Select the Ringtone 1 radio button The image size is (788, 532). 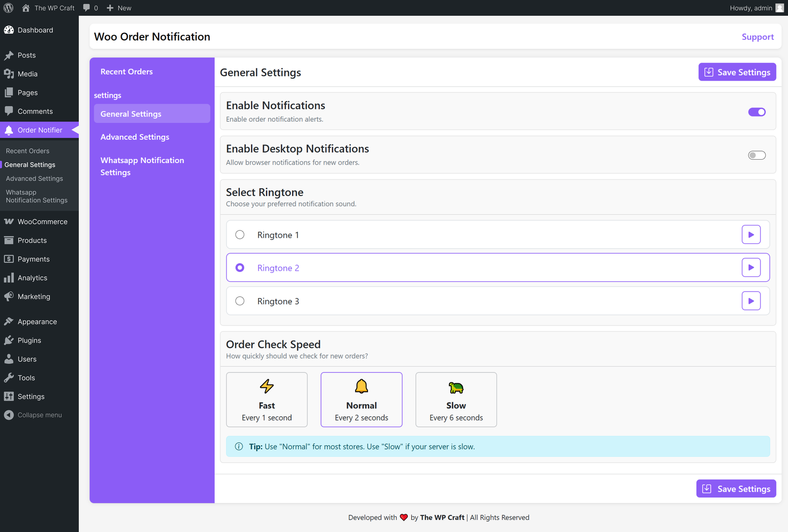(240, 234)
